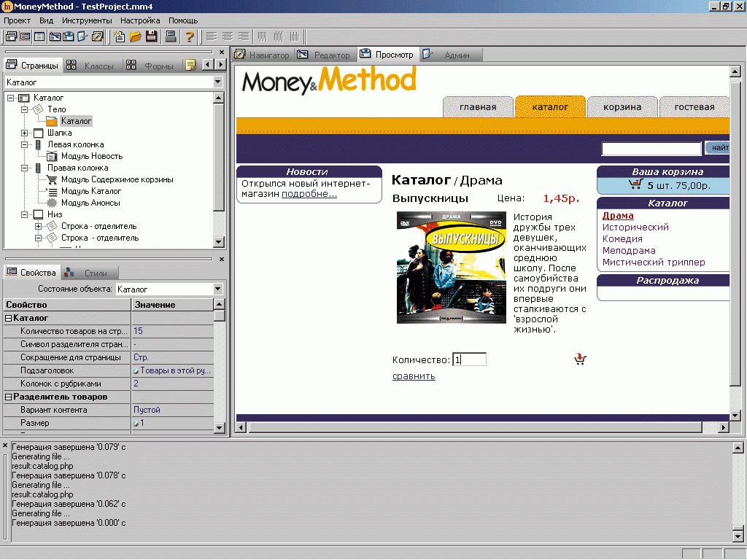Create a new project with the New icon
This screenshot has width=747, height=560.
tap(119, 36)
